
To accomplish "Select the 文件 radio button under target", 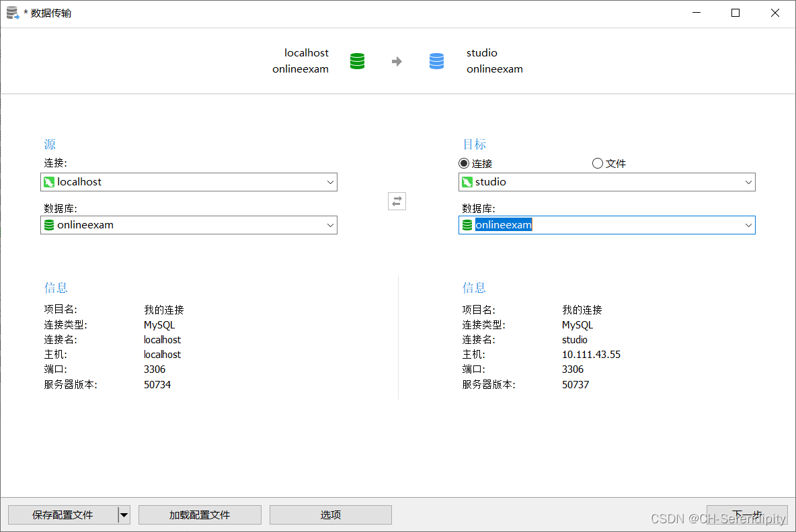I will pyautogui.click(x=598, y=163).
